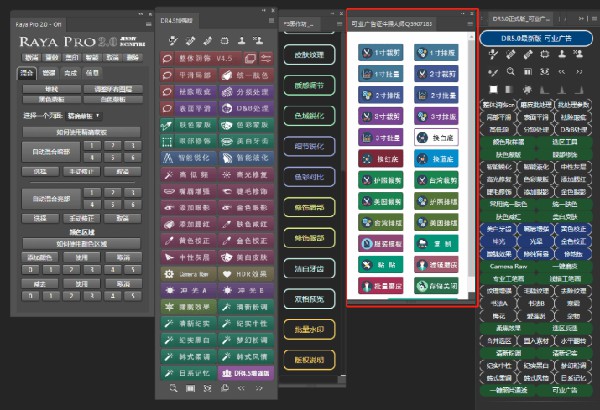This screenshot has height=410, width=600.
Task: Click 皮肤纹理 in the middle panel
Action: 309,55
